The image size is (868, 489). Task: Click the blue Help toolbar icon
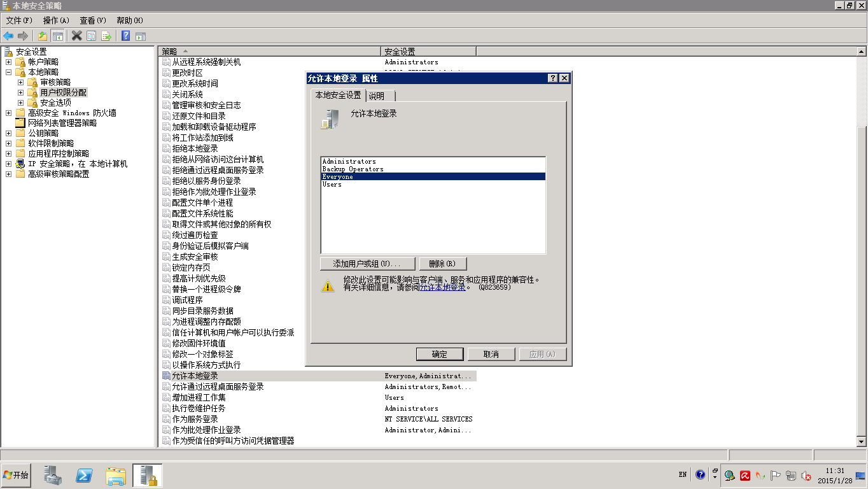click(x=125, y=36)
